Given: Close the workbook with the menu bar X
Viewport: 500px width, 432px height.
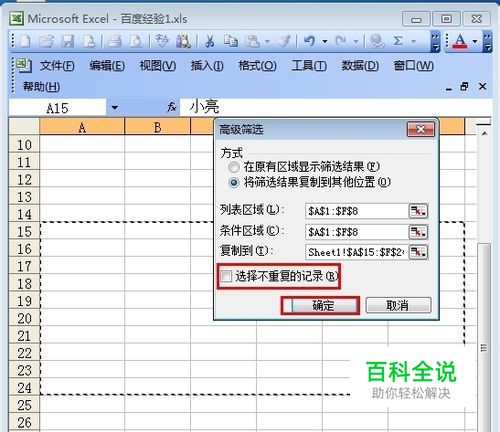Looking at the screenshot, I should [482, 87].
